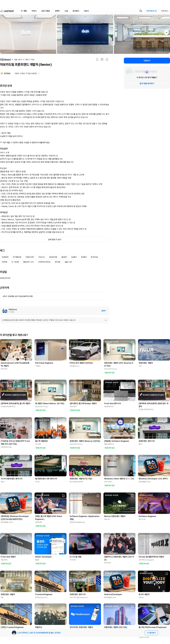Click the 더 알아보기 button in the bottom banner
The image size is (170, 644).
[x=151, y=633]
